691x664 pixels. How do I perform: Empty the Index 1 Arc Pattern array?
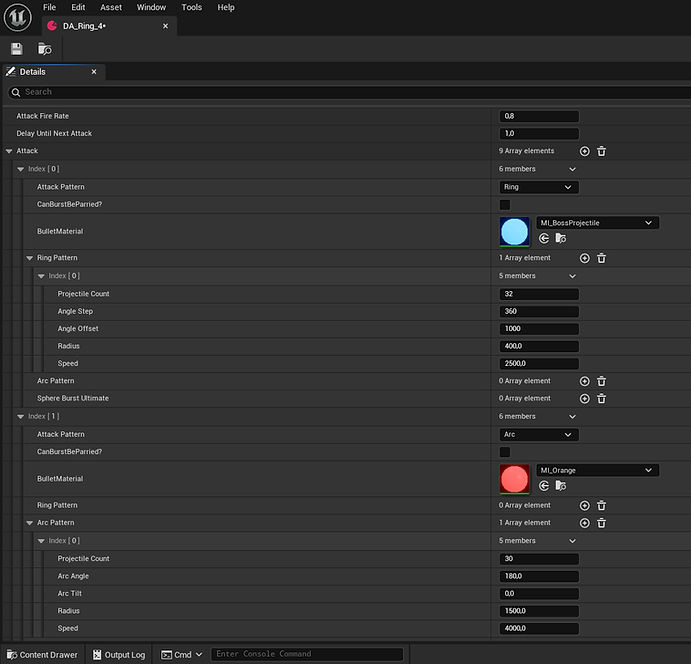point(601,523)
